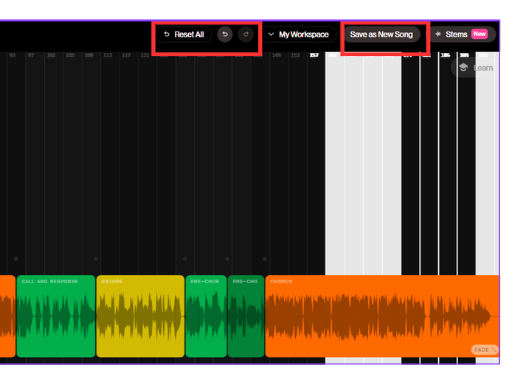Jump to bar 105 on the timeline ruler
The height and width of the screenshot is (371, 515).
click(70, 55)
